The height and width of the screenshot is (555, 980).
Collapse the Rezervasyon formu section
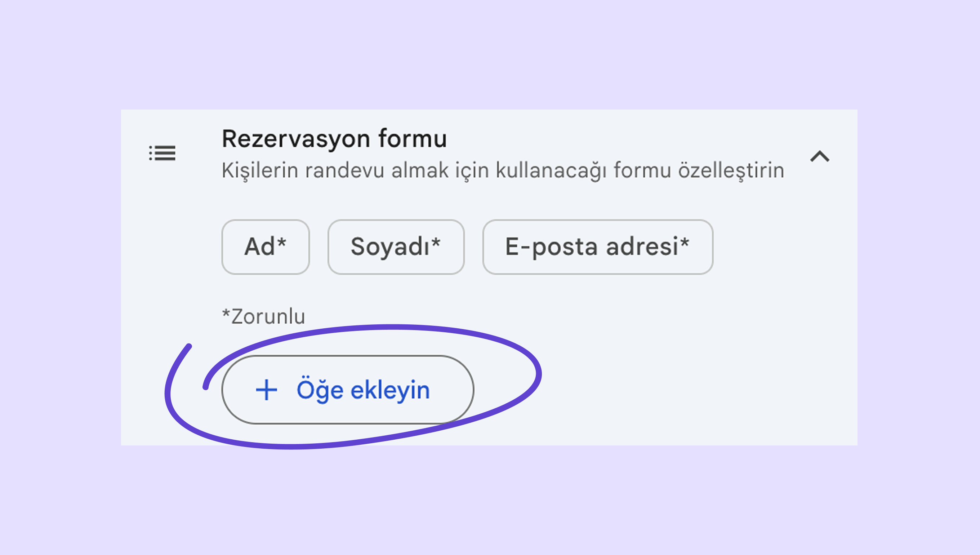820,156
